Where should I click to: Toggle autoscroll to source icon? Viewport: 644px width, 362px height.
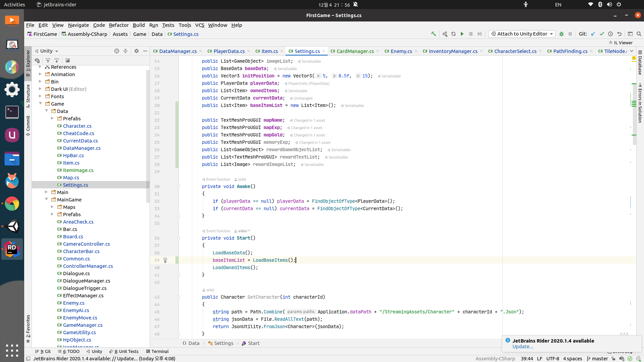coord(48,60)
